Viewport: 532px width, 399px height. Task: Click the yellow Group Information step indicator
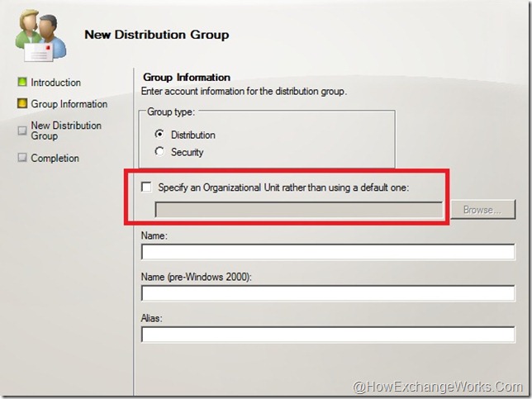coord(22,103)
